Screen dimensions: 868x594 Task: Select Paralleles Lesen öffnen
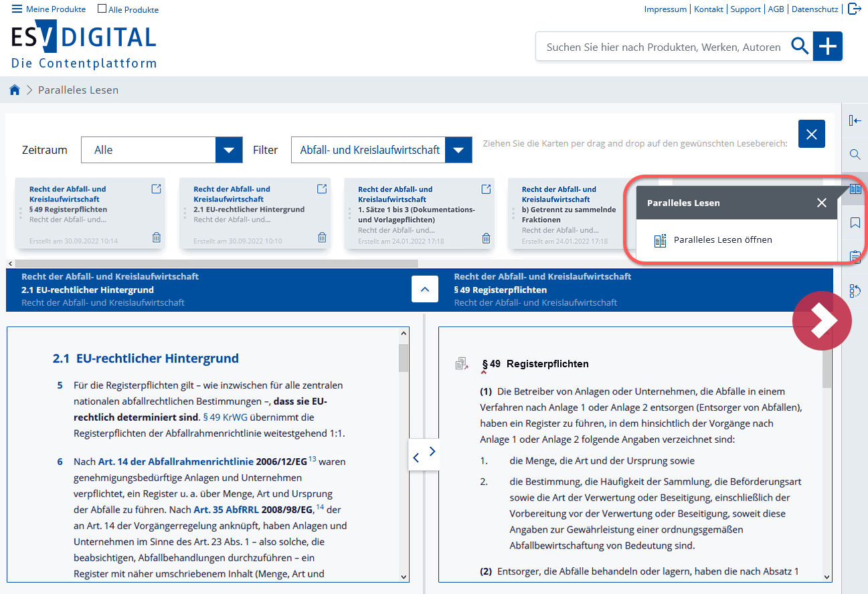[722, 240]
